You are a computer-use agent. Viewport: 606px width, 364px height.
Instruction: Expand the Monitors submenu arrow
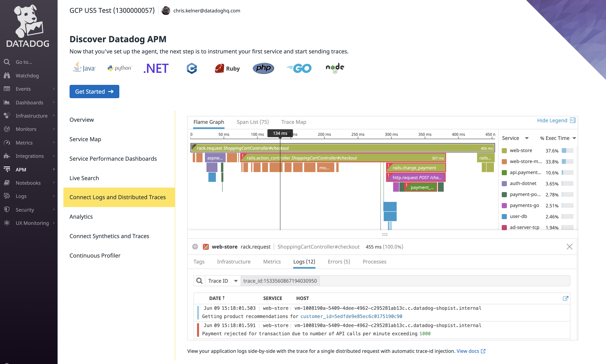coord(54,129)
